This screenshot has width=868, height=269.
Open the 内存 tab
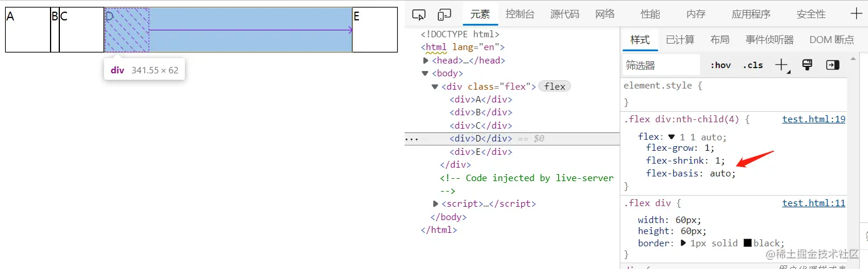[x=696, y=15]
